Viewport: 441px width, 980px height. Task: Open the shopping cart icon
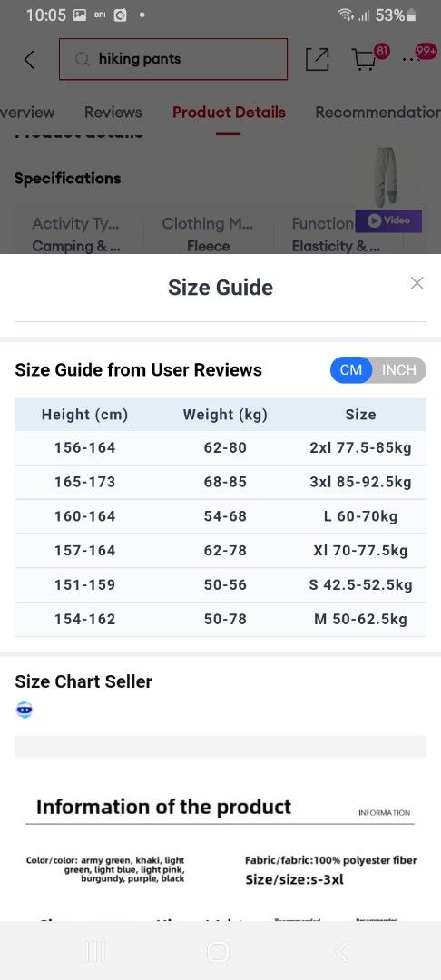pos(364,60)
